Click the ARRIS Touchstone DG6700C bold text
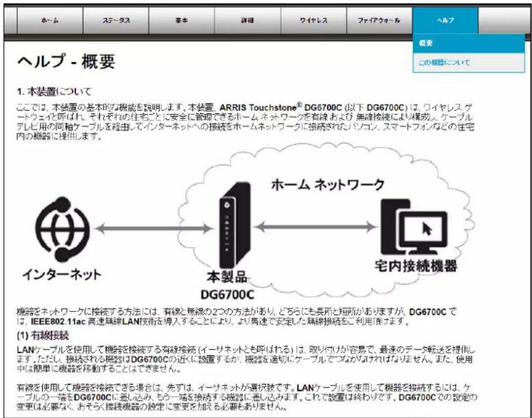The width and height of the screenshot is (532, 418). 280,107
